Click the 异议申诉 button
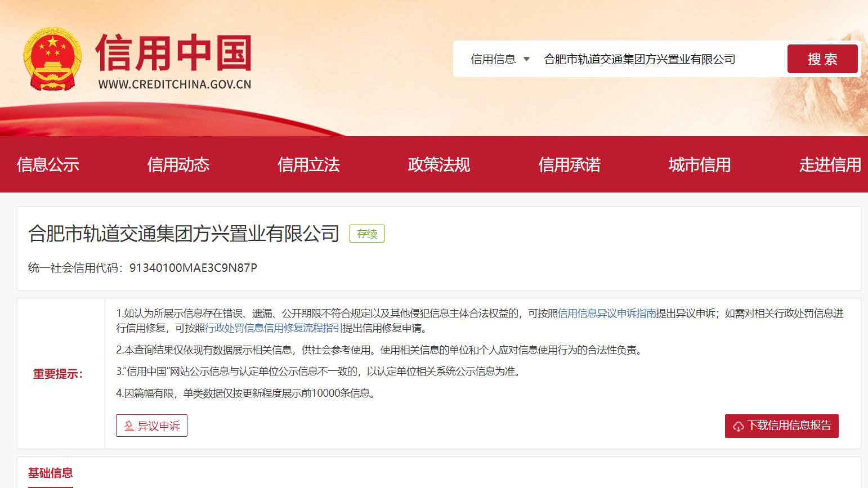 [x=151, y=426]
